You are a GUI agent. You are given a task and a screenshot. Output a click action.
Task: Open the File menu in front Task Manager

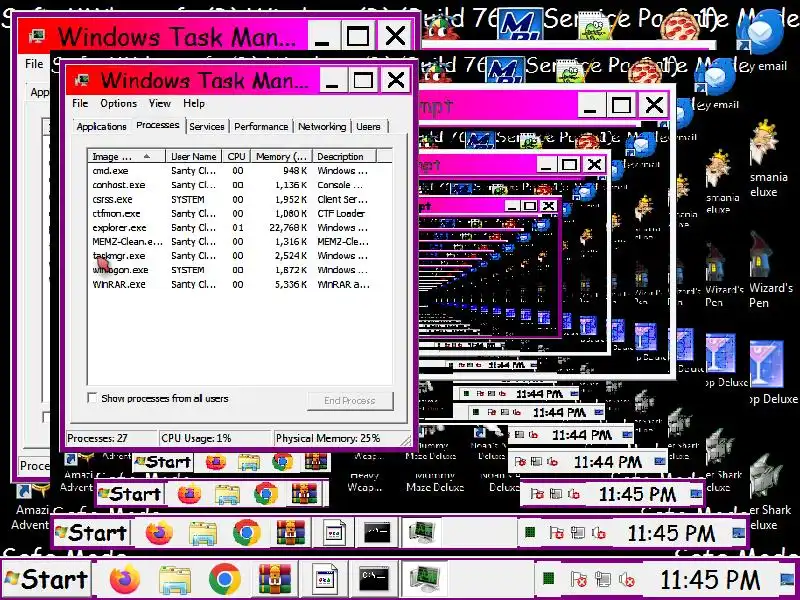80,103
